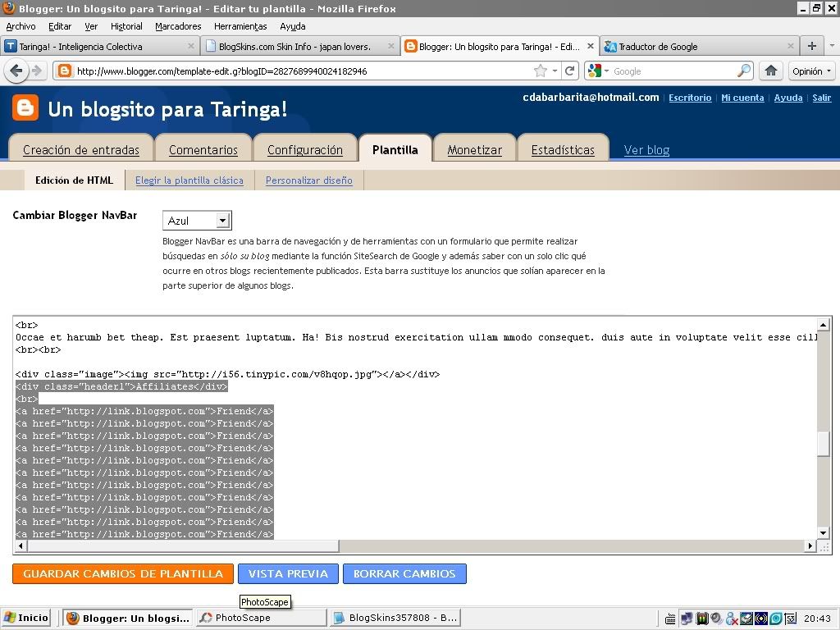Bookmark page with the star icon
The width and height of the screenshot is (840, 630).
541,71
